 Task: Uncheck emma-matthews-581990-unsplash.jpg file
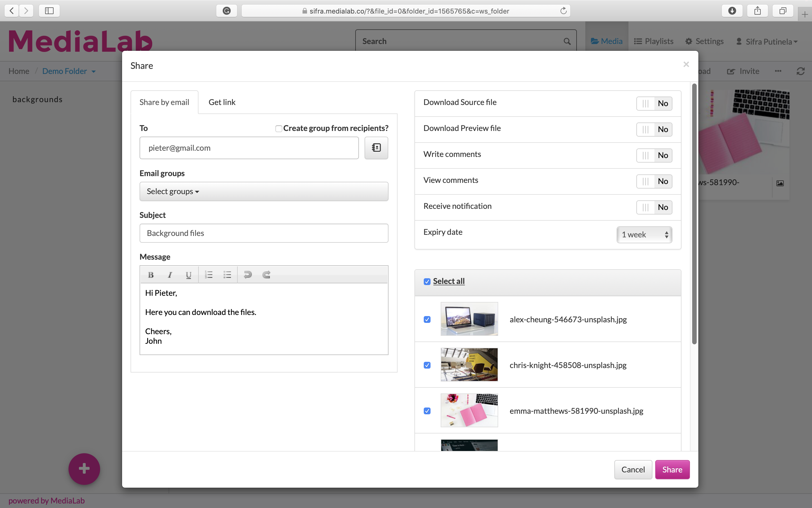point(427,411)
